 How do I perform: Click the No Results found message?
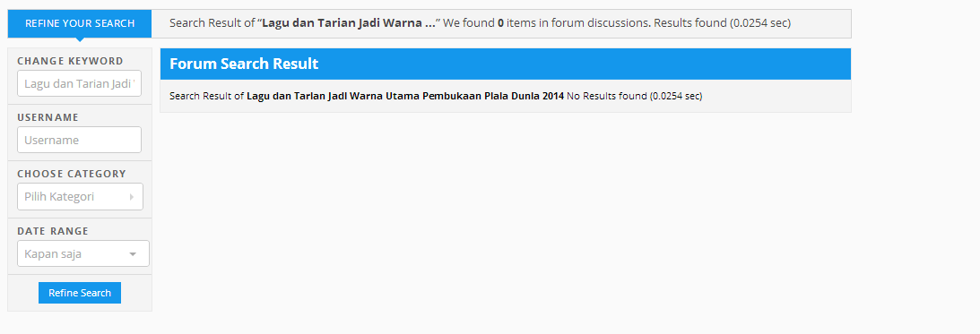(635, 96)
